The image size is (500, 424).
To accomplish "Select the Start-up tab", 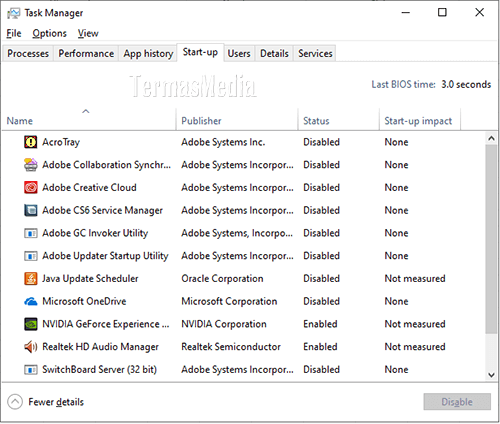I will 200,52.
